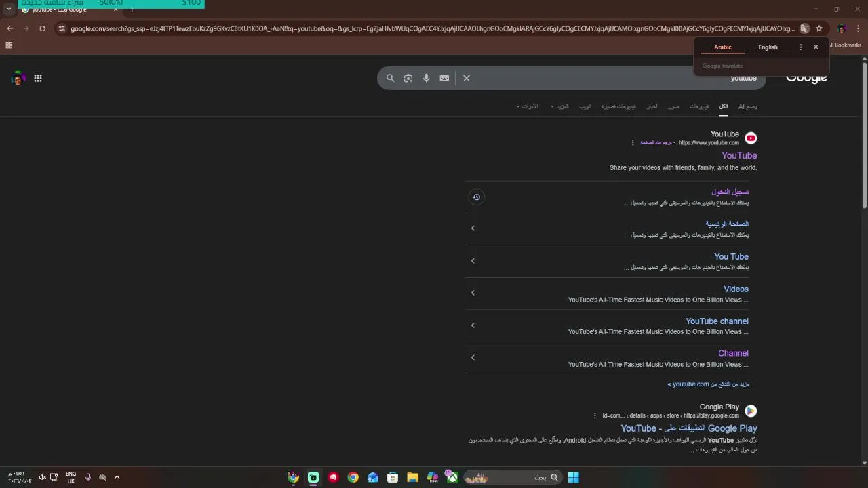Viewport: 868px width, 488px height.
Task: Select the Arabic tab in Translate popup
Action: (x=723, y=47)
